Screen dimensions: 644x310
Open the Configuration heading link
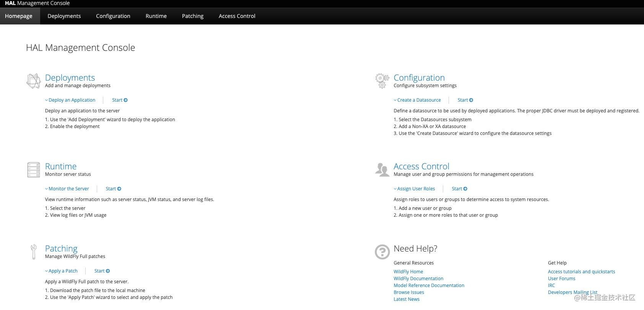pyautogui.click(x=419, y=78)
